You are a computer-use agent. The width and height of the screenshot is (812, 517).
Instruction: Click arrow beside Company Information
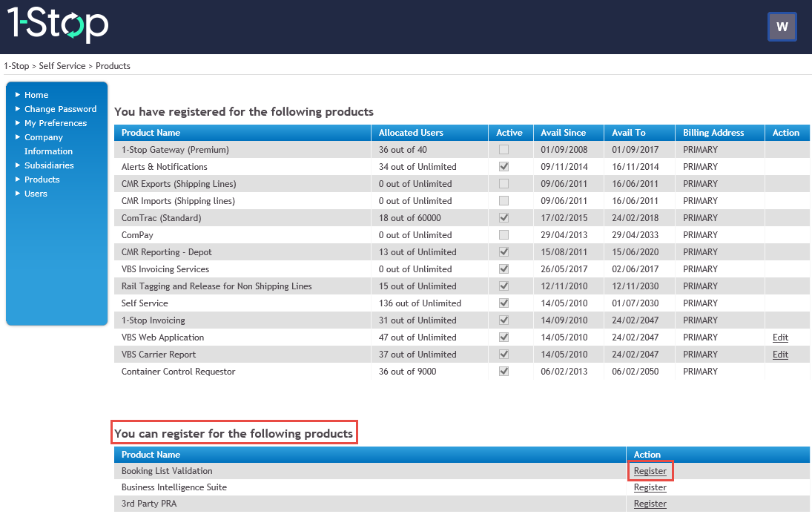(x=18, y=136)
